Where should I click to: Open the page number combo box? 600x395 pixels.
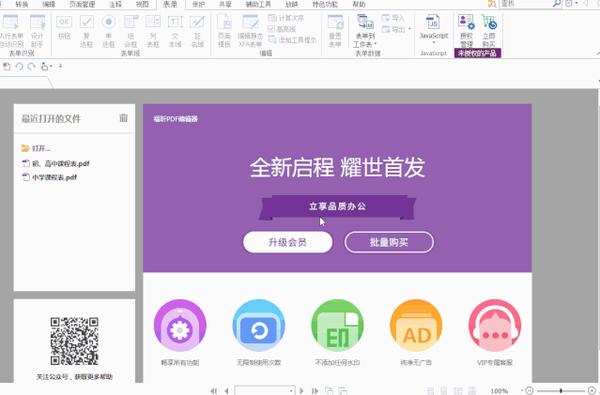click(265, 390)
